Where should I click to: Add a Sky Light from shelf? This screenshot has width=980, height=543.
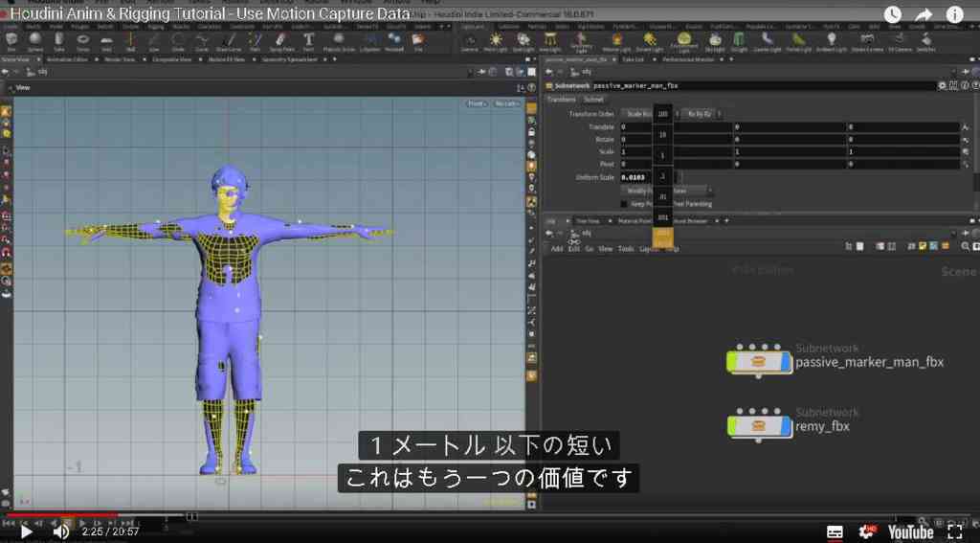[714, 42]
